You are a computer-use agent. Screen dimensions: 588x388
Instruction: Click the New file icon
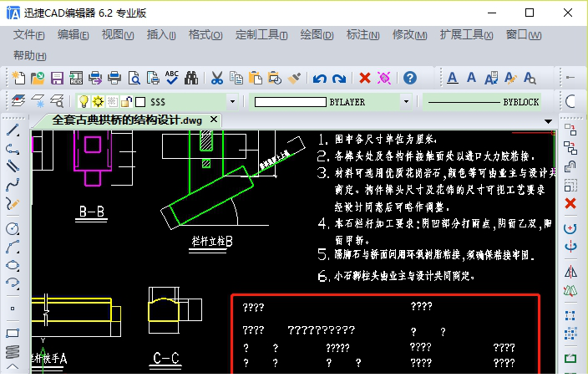tap(18, 78)
